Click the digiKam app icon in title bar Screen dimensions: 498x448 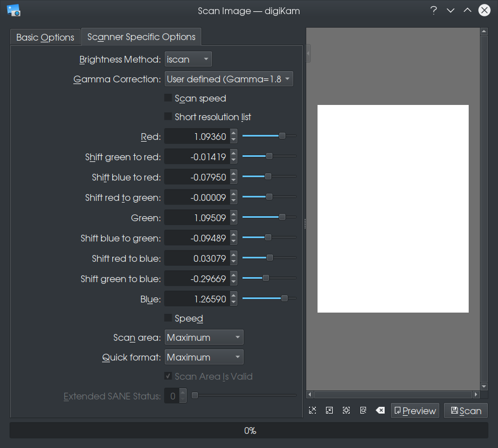(x=14, y=11)
